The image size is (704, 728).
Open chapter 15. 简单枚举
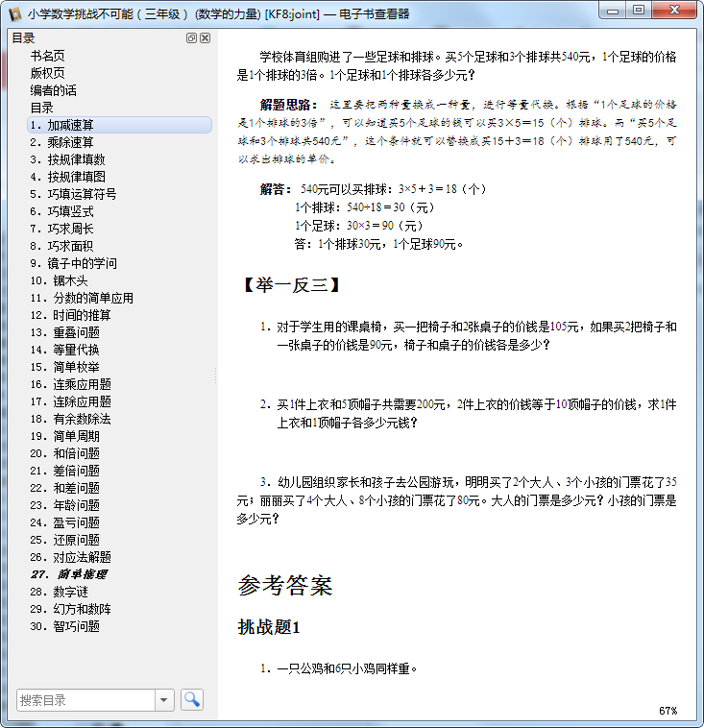[65, 367]
